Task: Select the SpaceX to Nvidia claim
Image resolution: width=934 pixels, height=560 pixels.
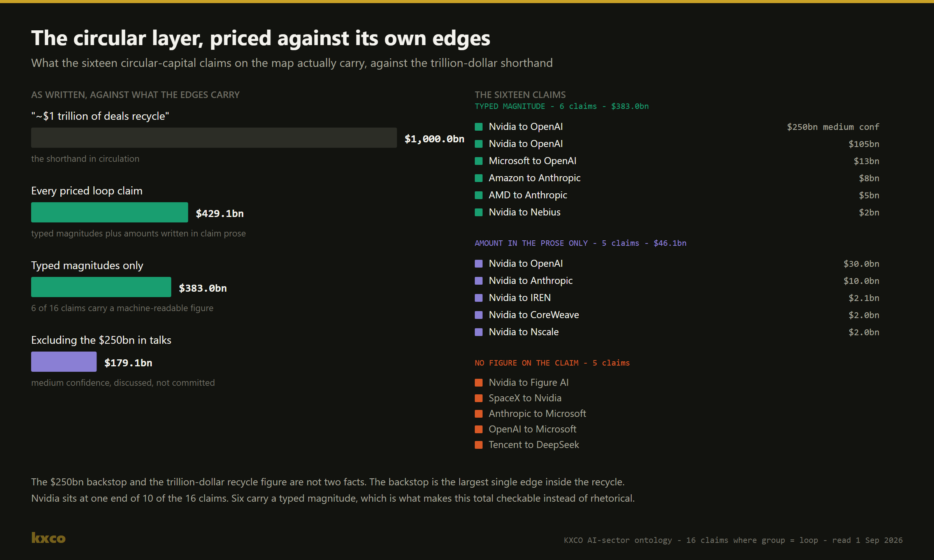Action: 525,398
